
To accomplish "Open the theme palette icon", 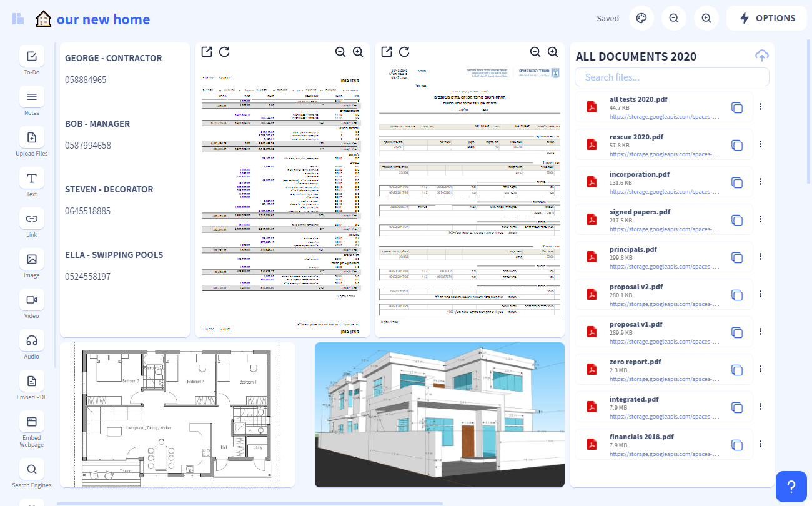I will coord(641,18).
